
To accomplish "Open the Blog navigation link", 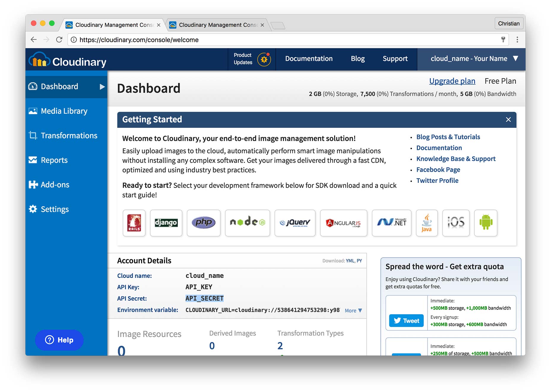I will [358, 59].
